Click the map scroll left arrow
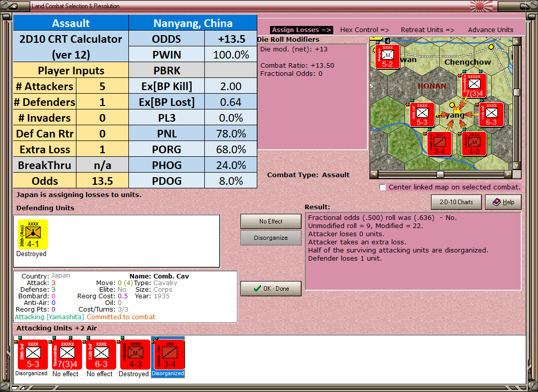 [x=374, y=174]
